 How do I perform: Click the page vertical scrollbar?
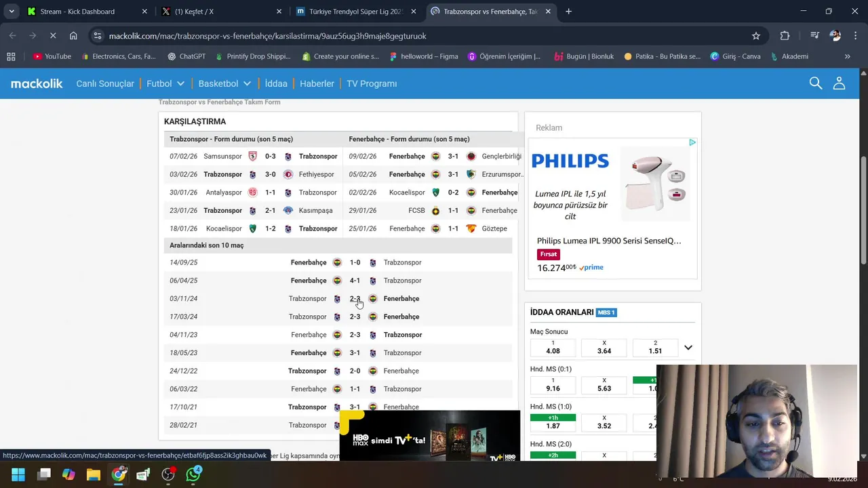point(863,210)
